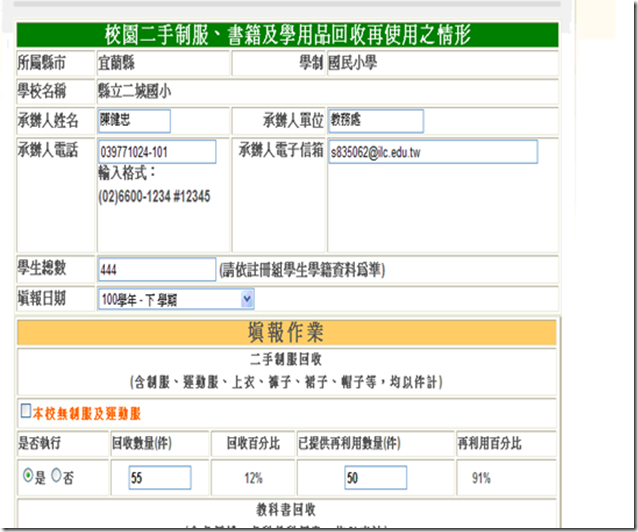Click the 已提供再利用數量 input showing 50
The width and height of the screenshot is (638, 532).
(x=375, y=478)
